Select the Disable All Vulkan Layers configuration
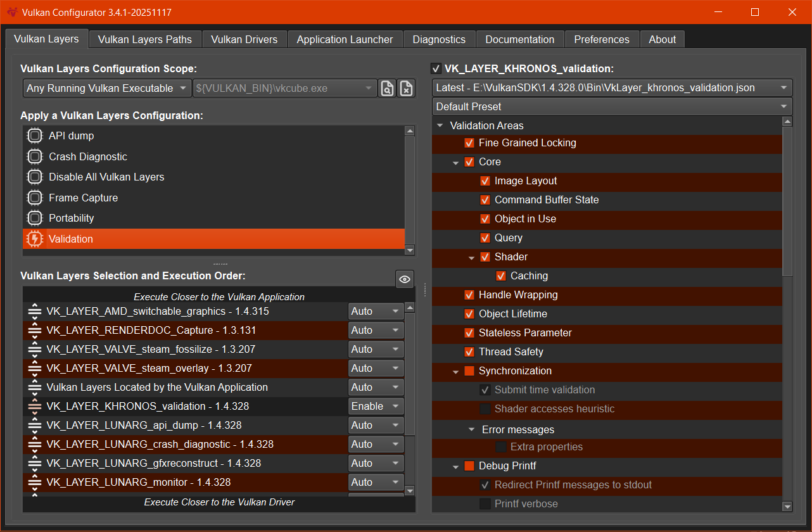 coord(106,177)
